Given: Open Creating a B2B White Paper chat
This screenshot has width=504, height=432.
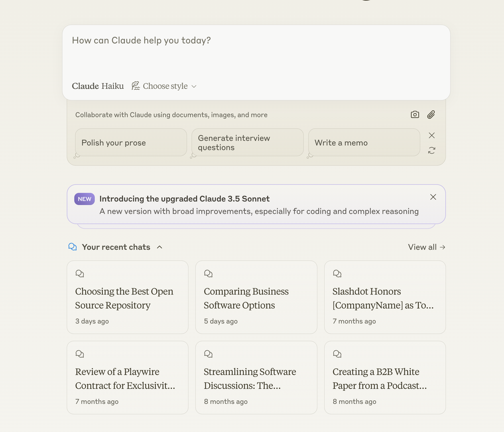Looking at the screenshot, I should pos(385,379).
